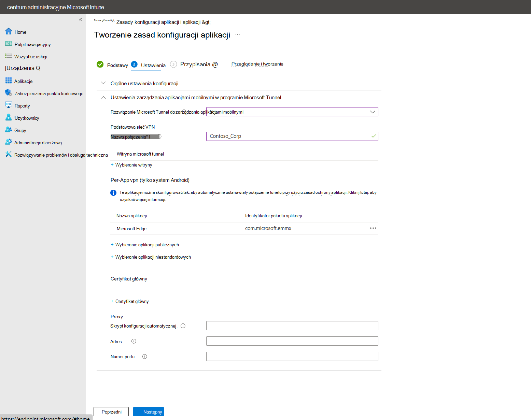Image resolution: width=532 pixels, height=420 pixels.
Task: Click the Administracja dzierżawą gear icon
Action: pos(9,142)
